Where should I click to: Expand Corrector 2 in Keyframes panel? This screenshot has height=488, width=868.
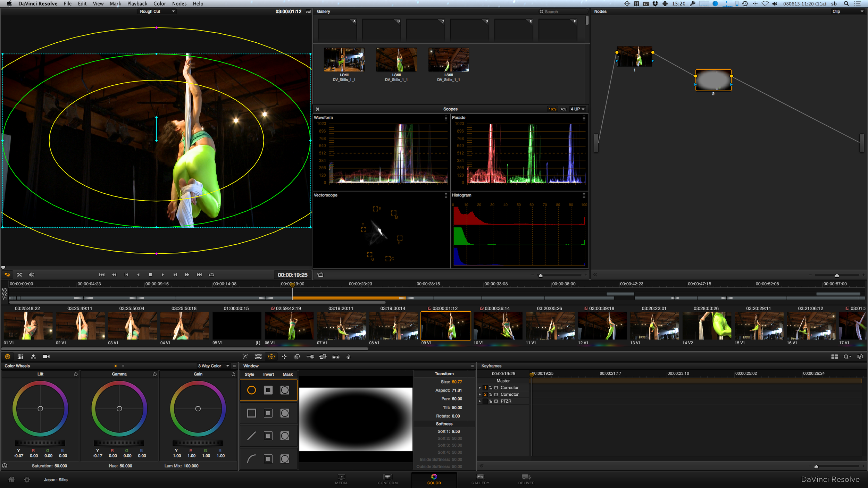479,394
